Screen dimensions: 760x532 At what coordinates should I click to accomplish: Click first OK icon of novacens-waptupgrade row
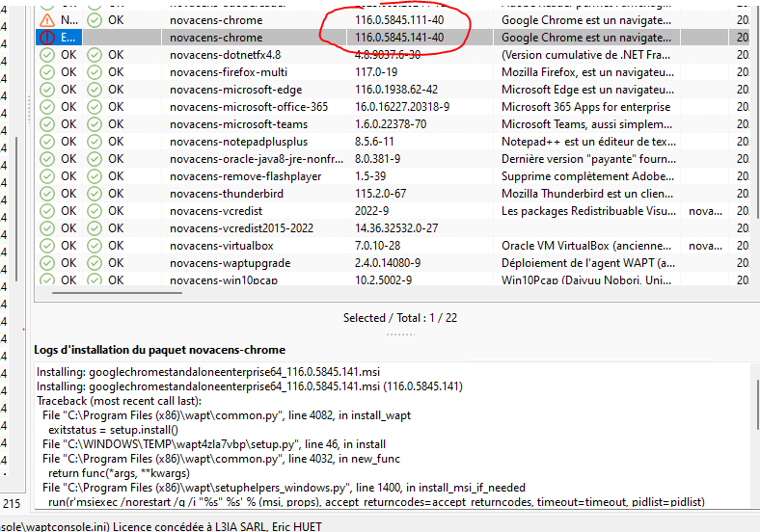pyautogui.click(x=47, y=263)
